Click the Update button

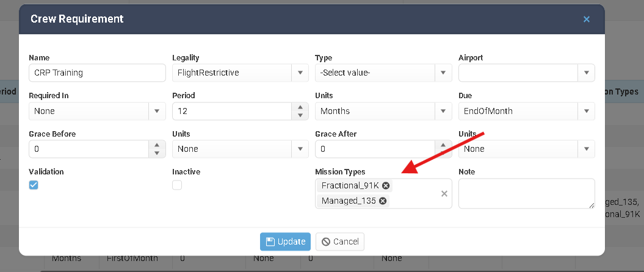coord(285,242)
